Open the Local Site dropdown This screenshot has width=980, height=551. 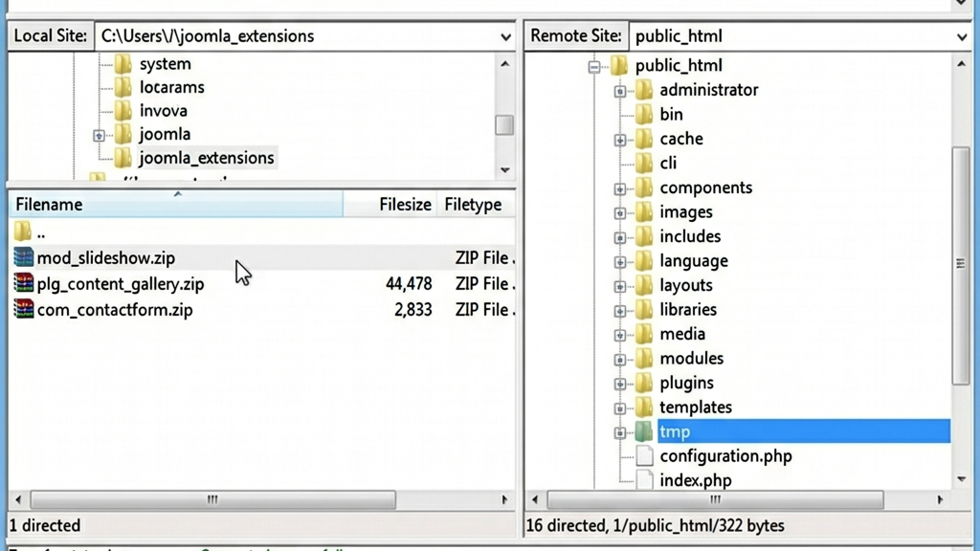point(504,36)
